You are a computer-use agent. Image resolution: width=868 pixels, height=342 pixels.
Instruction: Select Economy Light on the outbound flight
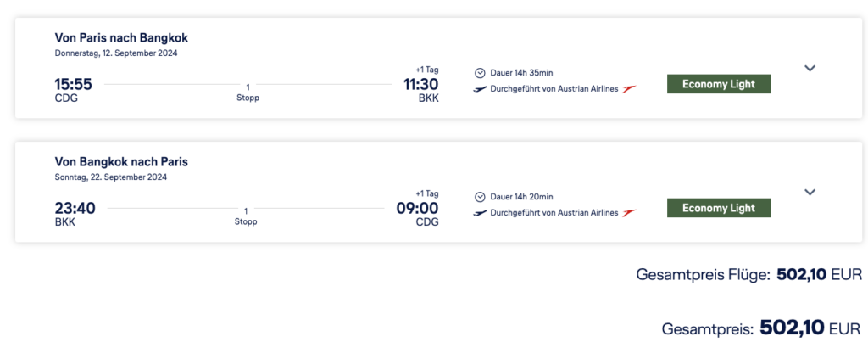[x=719, y=84]
